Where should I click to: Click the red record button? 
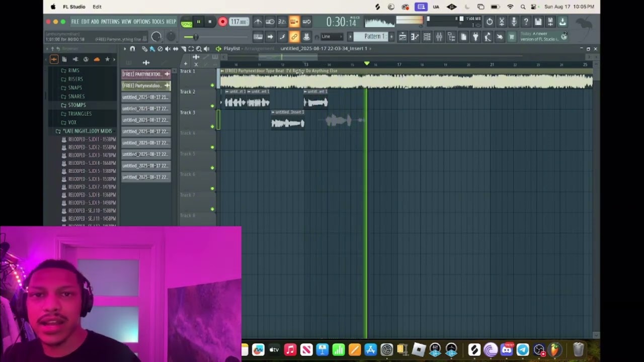(222, 22)
